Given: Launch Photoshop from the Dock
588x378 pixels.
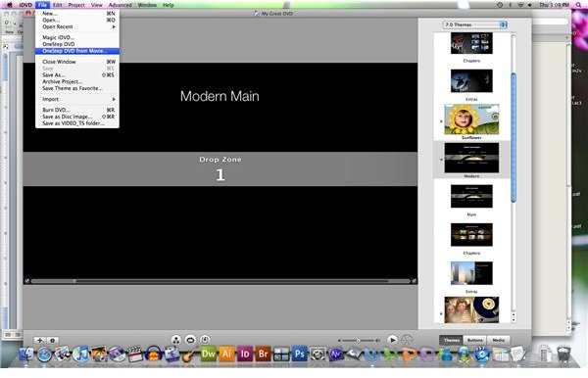Looking at the screenshot, I should coord(299,354).
